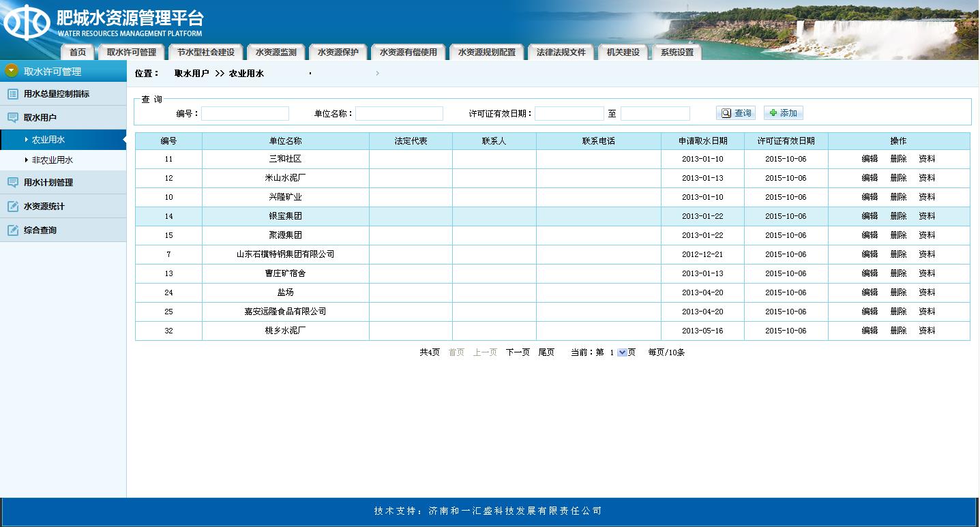Click the 综合查询 edit icon
The image size is (980, 527).
point(12,230)
